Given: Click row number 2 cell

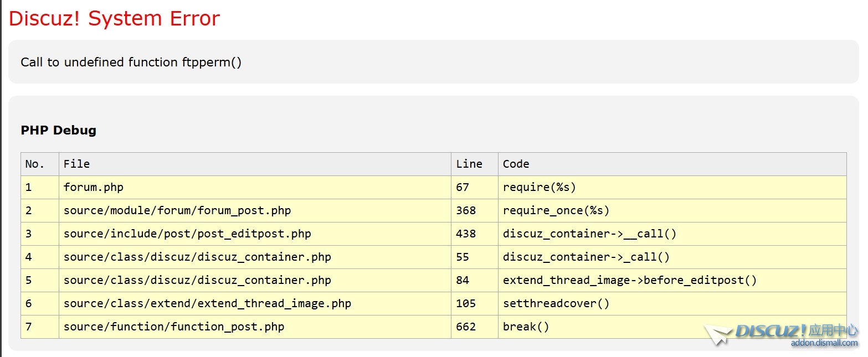Looking at the screenshot, I should [x=40, y=211].
